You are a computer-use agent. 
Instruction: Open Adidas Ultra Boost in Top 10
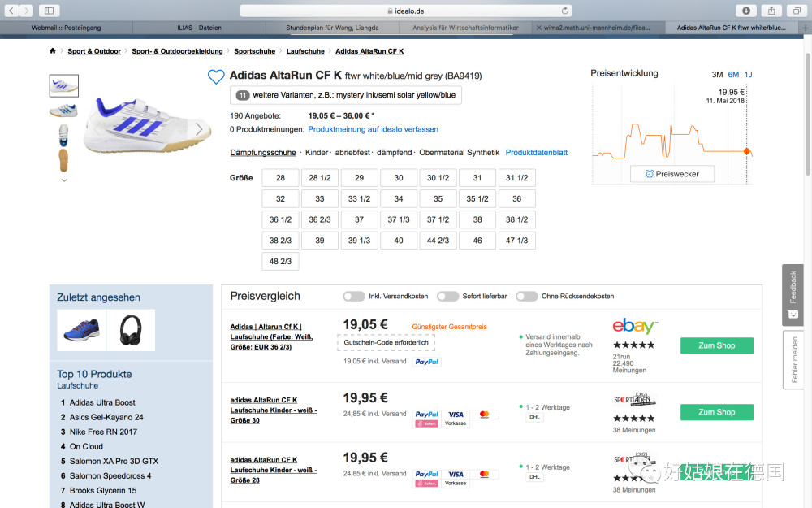102,402
